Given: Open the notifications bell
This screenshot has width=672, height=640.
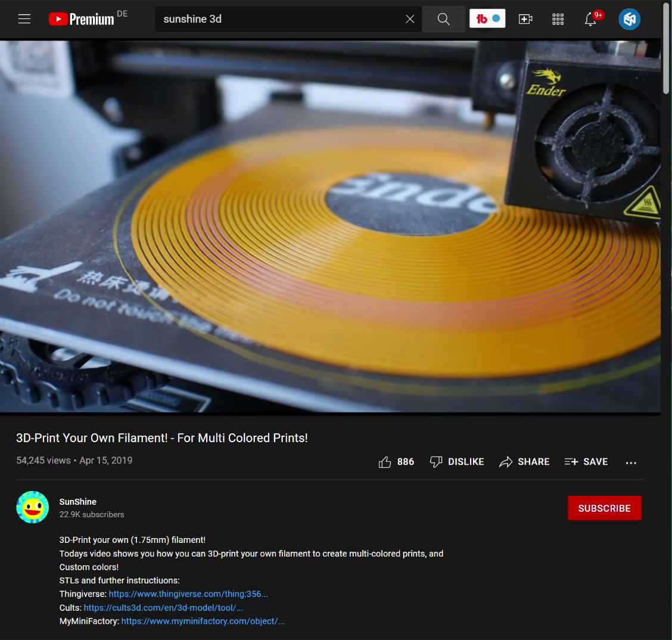Looking at the screenshot, I should click(x=590, y=19).
